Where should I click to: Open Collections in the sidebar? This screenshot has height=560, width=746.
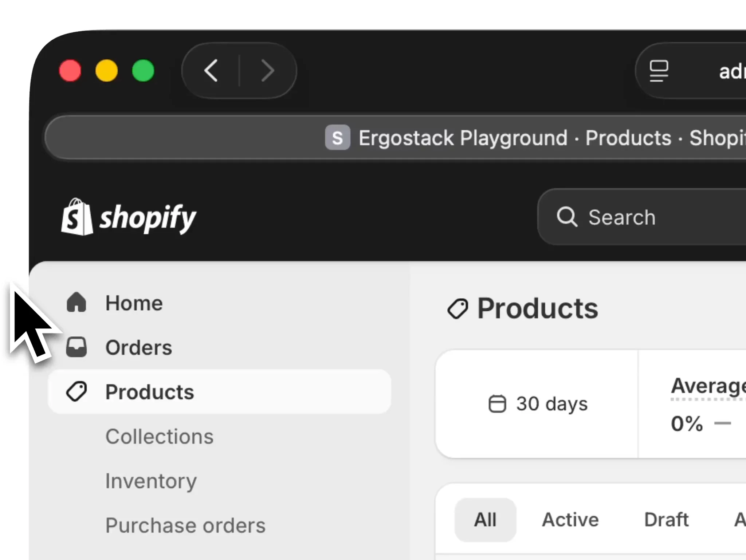pyautogui.click(x=159, y=436)
